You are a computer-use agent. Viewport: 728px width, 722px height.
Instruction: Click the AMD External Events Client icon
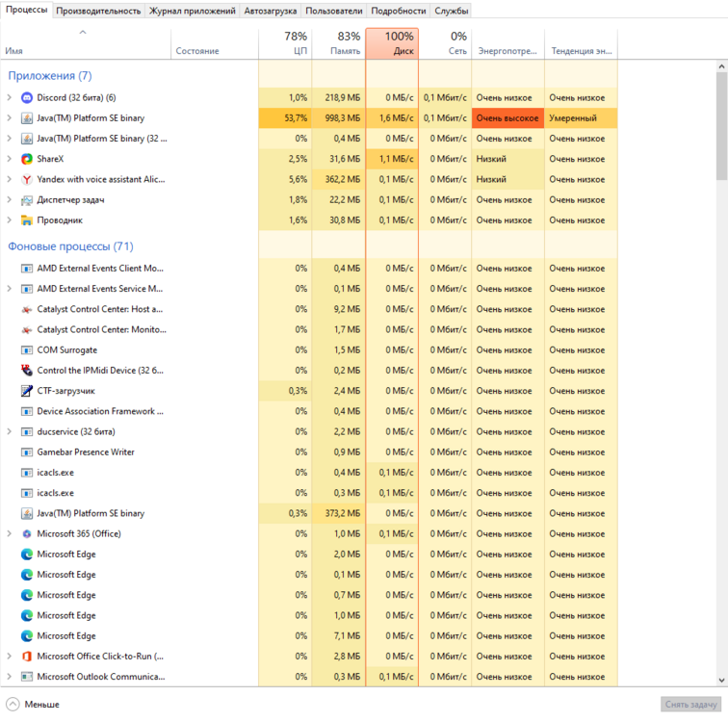point(27,269)
